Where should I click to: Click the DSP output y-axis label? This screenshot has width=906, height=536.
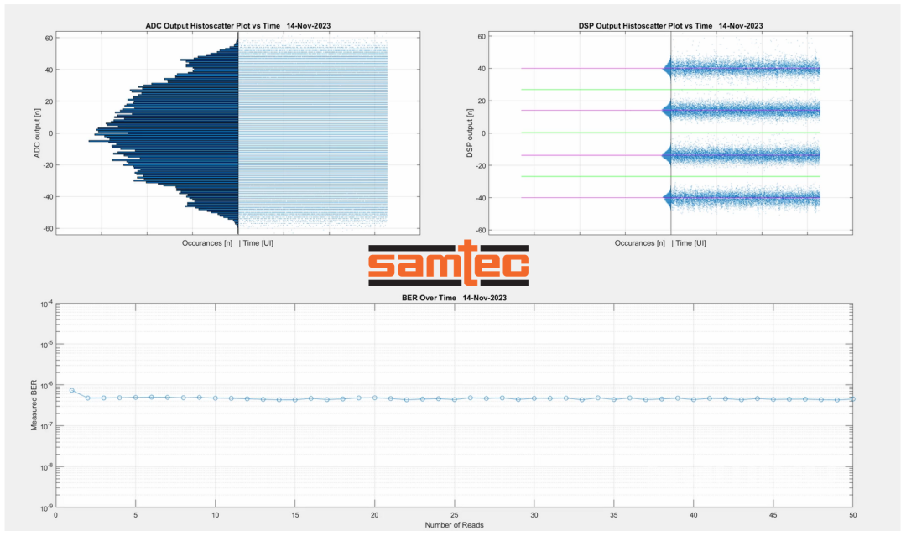(x=469, y=133)
